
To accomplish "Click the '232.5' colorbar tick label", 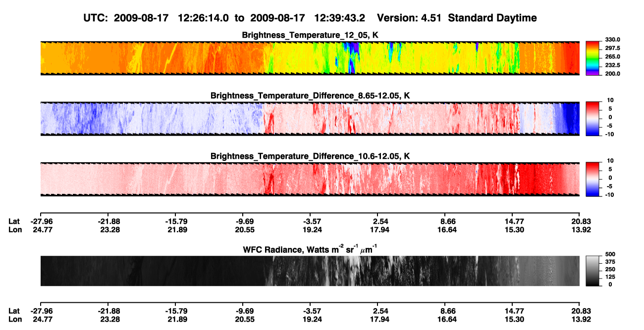I will (x=614, y=65).
